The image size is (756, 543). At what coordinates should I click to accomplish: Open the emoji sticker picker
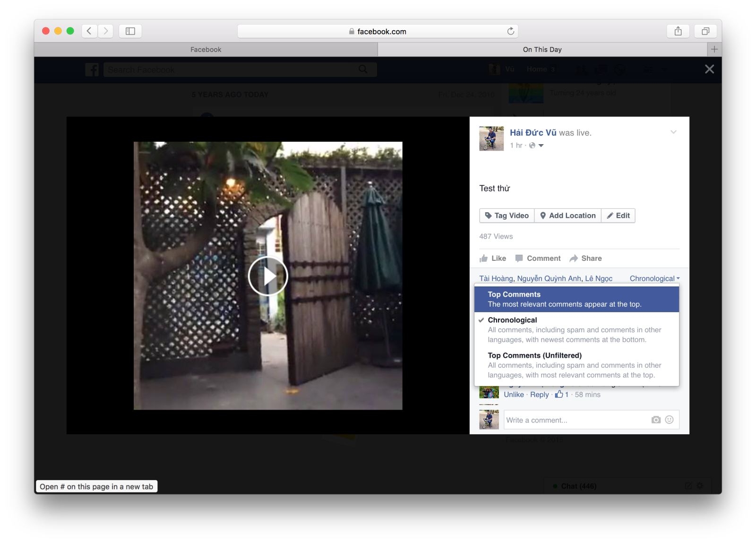pyautogui.click(x=669, y=420)
